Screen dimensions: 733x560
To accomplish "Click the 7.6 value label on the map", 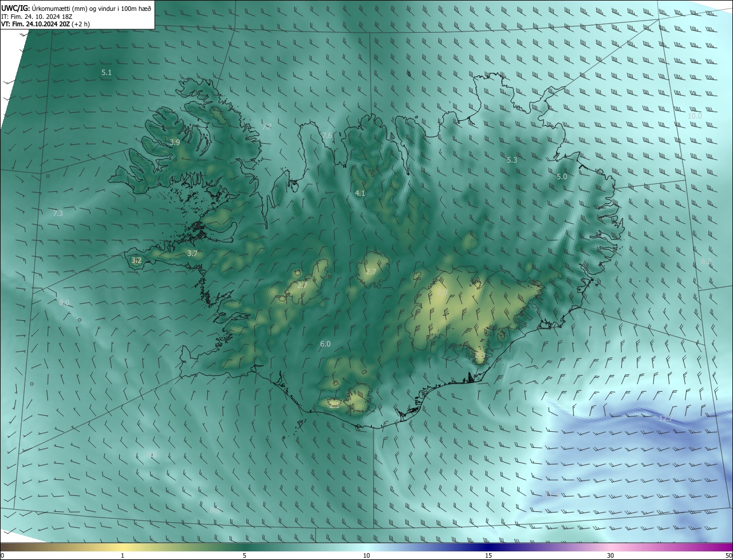I will click(x=327, y=136).
